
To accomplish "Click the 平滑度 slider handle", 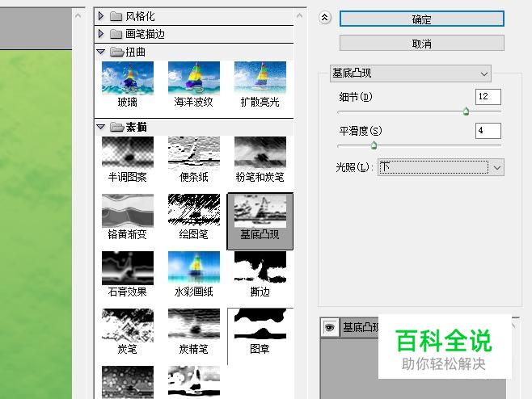I will [374, 145].
